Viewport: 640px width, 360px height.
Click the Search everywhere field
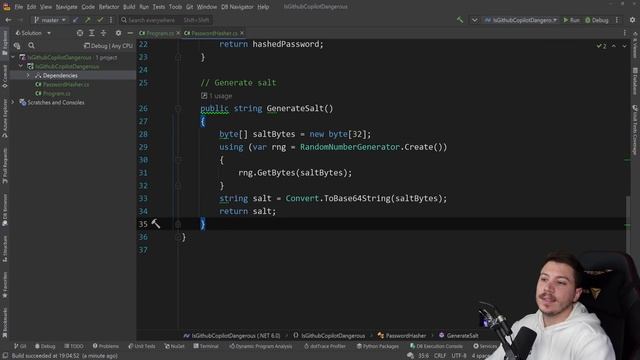(x=164, y=20)
